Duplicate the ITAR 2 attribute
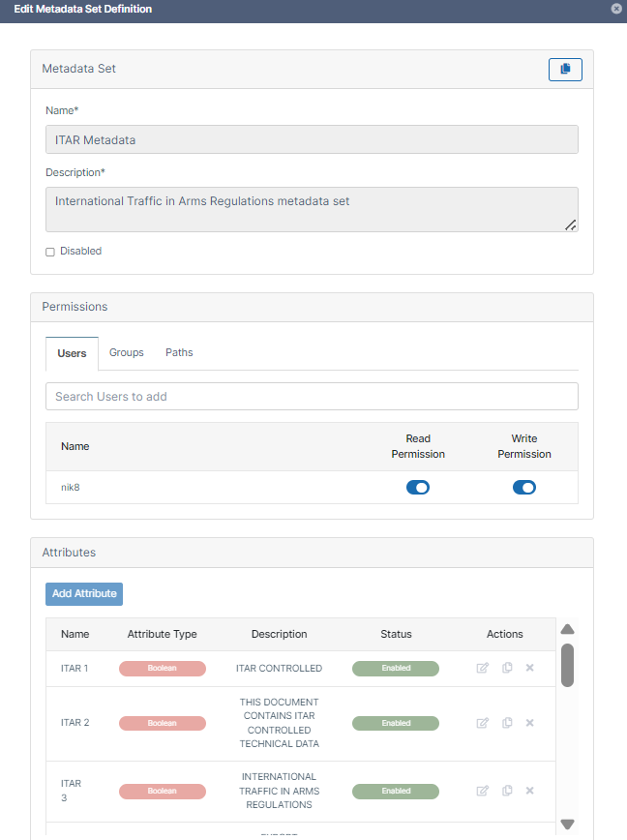627x840 pixels. 507,723
